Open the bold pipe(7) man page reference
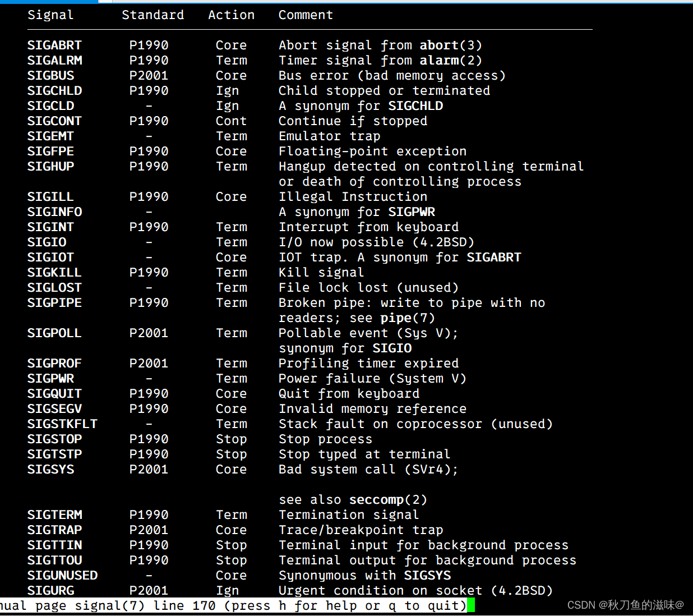The height and width of the screenshot is (616, 693). pos(407,318)
